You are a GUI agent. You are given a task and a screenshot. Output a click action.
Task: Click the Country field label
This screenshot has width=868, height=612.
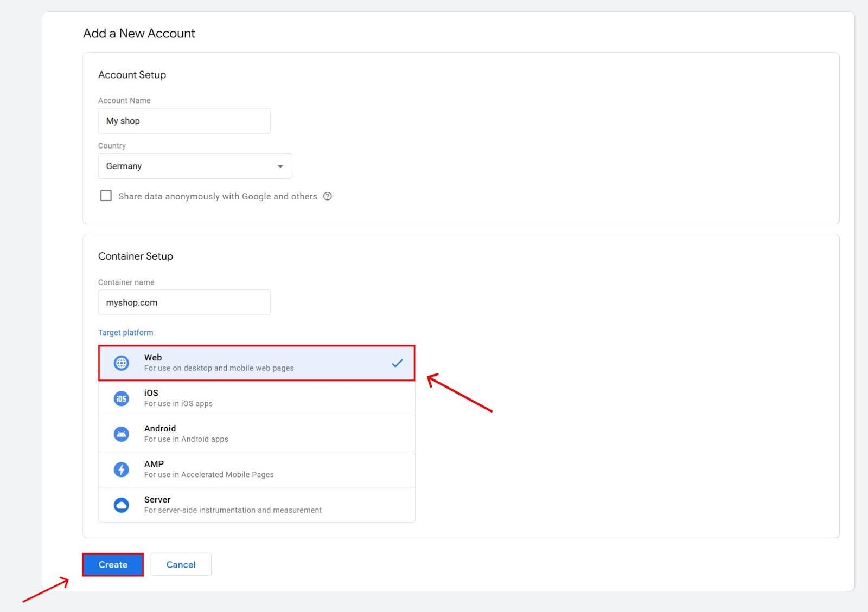pos(112,146)
